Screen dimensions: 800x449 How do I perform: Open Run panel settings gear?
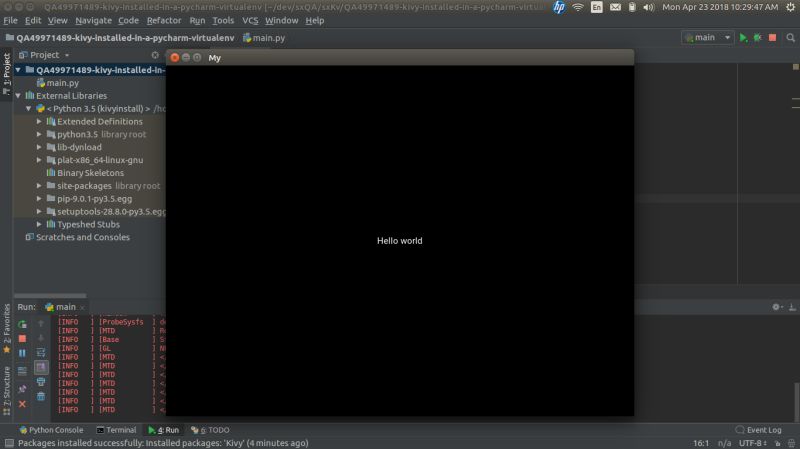777,307
